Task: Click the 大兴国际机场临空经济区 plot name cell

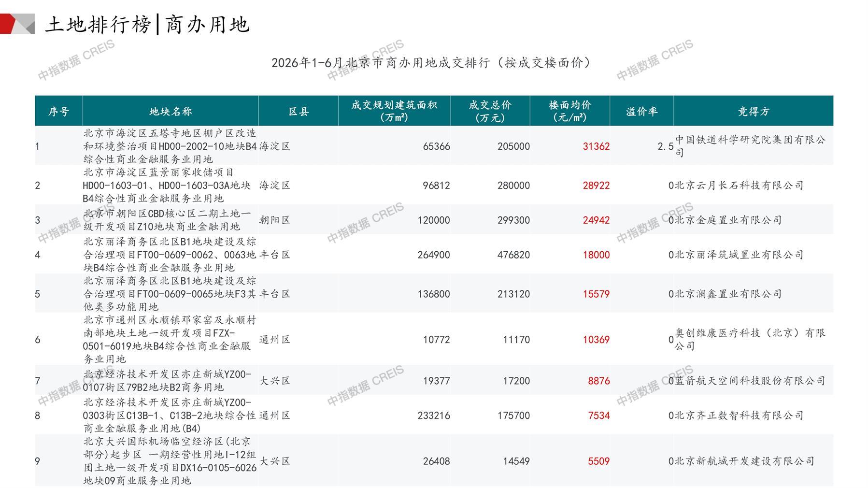Action: pos(170,461)
